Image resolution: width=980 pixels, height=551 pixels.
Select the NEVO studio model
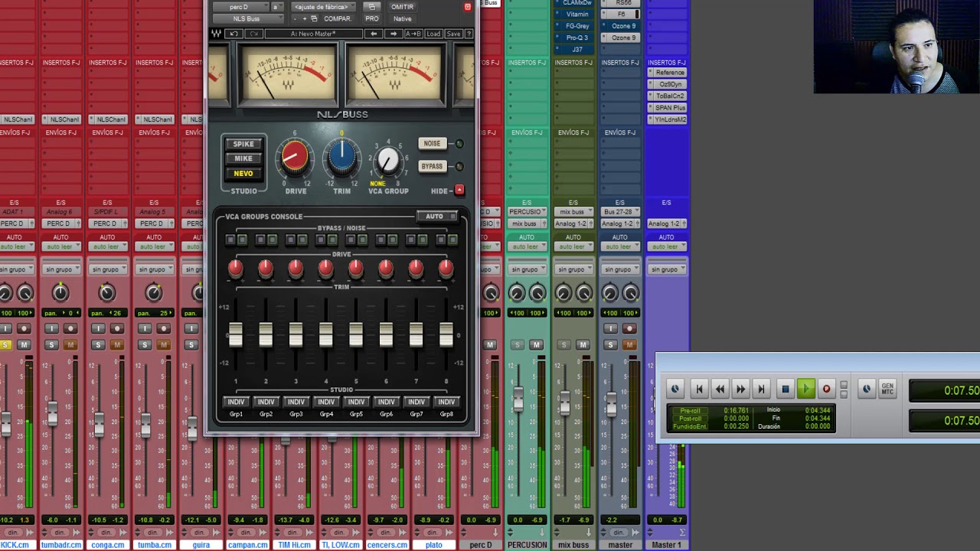[243, 173]
